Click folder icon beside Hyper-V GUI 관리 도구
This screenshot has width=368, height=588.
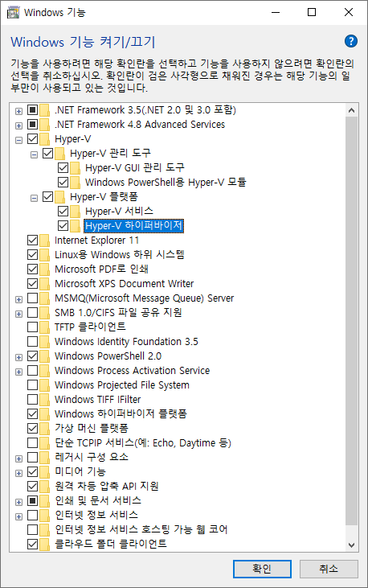pos(75,167)
